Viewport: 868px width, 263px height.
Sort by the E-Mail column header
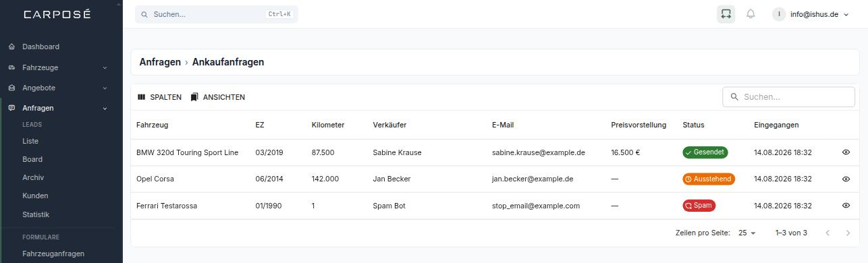(503, 125)
